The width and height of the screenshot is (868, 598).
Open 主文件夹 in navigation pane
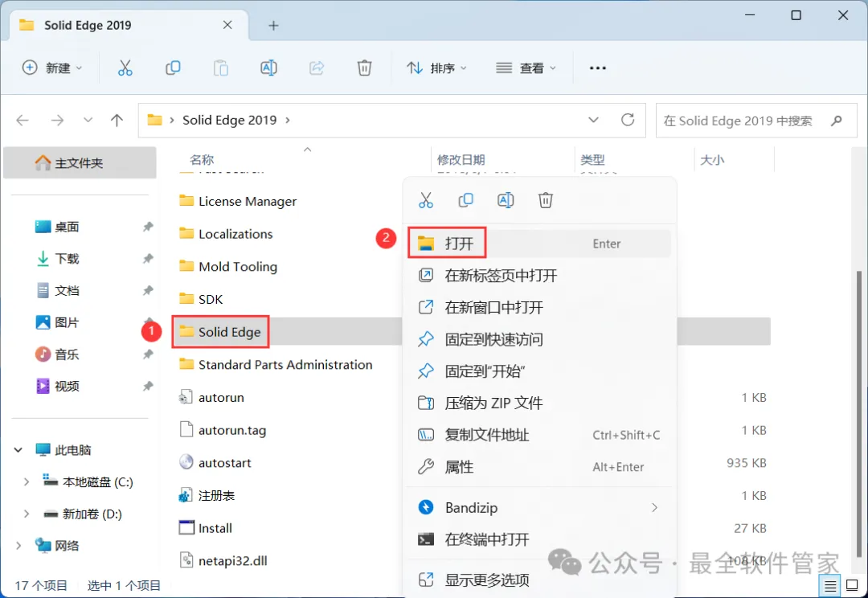point(80,163)
